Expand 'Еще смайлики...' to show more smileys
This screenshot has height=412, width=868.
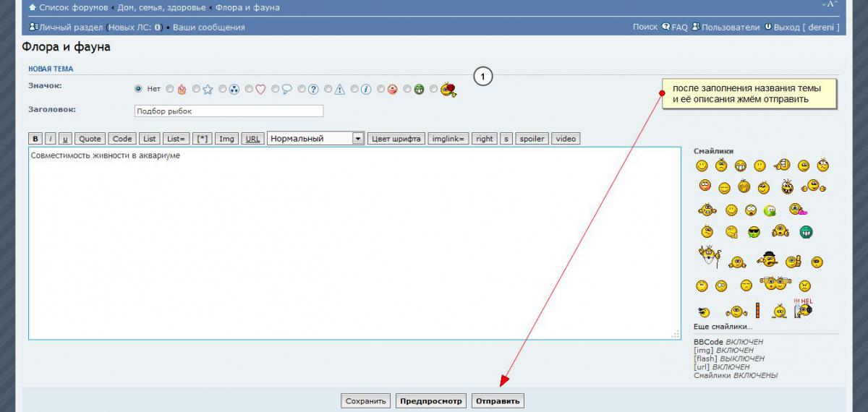pos(723,327)
